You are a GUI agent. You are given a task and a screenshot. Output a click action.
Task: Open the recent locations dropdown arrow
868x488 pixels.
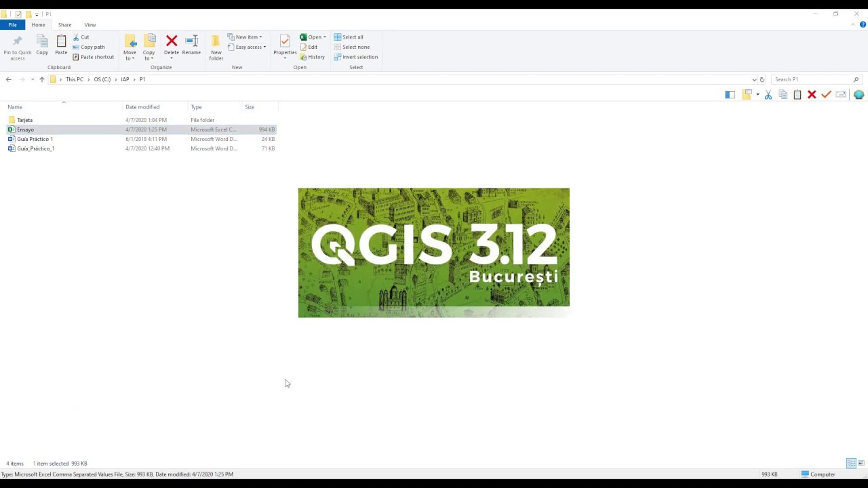click(x=33, y=79)
